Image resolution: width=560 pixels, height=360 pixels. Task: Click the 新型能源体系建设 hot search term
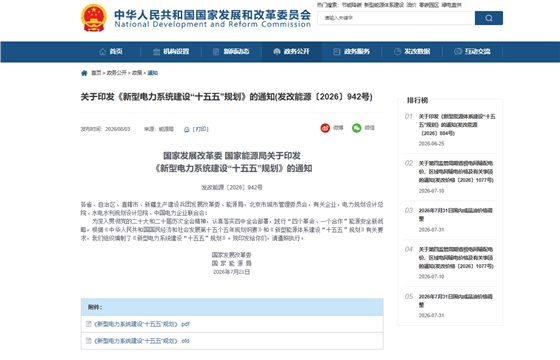[384, 5]
